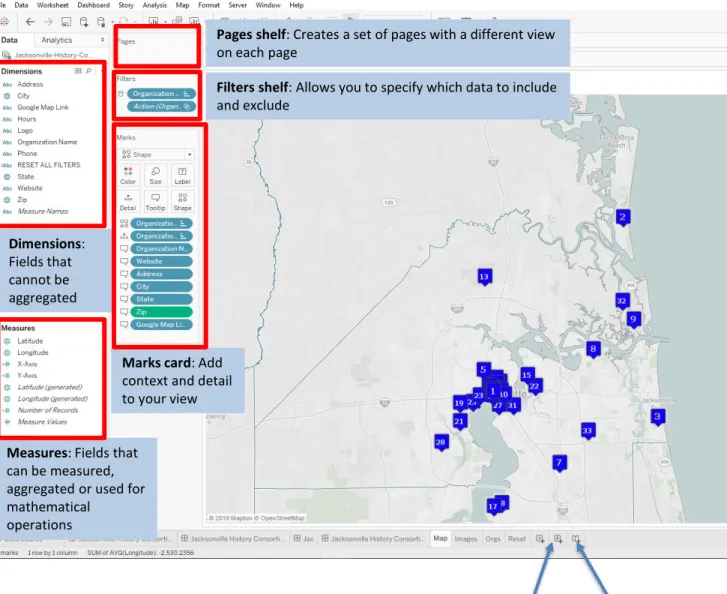Open the mark type Shape dropdown
The height and width of the screenshot is (594, 727).
pos(157,154)
